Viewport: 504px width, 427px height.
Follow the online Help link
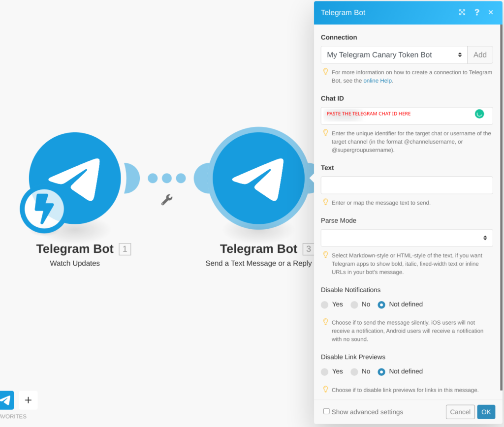pos(378,81)
